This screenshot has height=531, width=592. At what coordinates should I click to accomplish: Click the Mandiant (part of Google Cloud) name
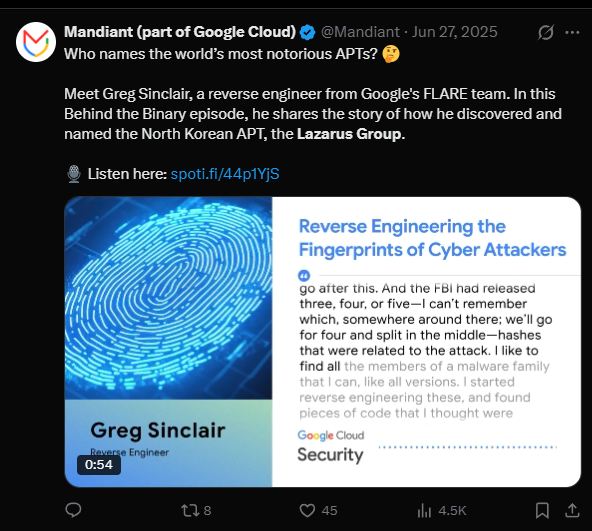pos(180,32)
